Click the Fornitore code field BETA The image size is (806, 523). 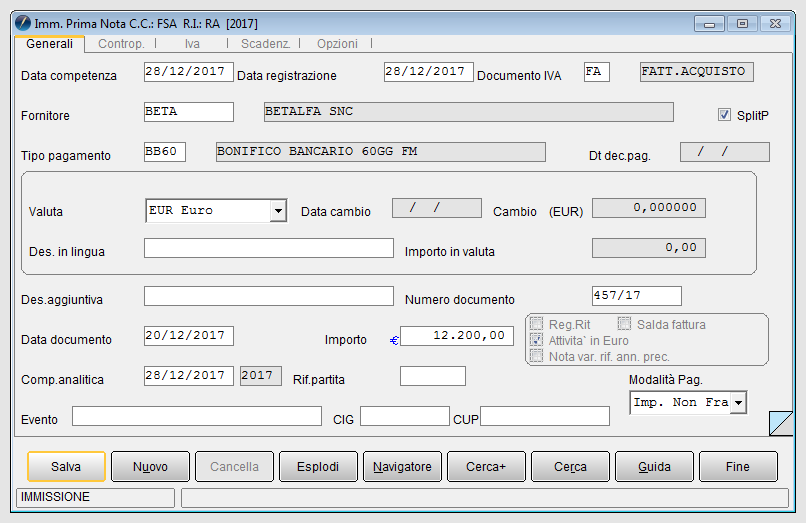(189, 112)
